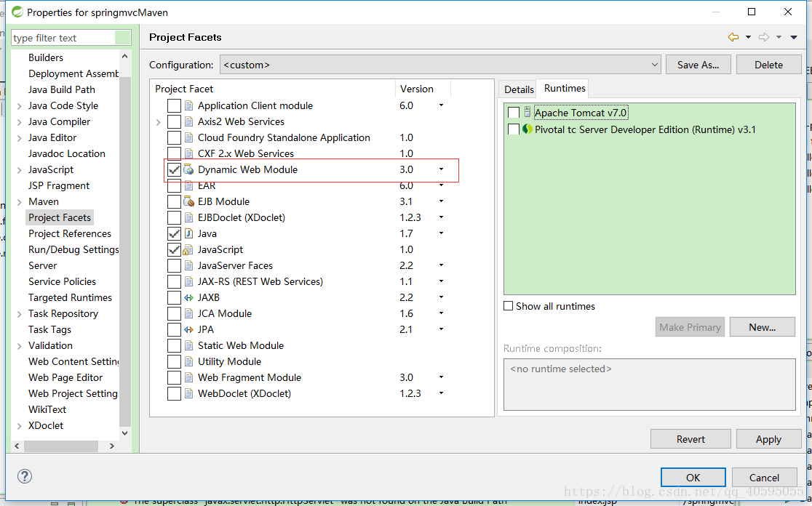Enable the Apache Tomcat v7.0 runtime checkbox

[x=514, y=113]
